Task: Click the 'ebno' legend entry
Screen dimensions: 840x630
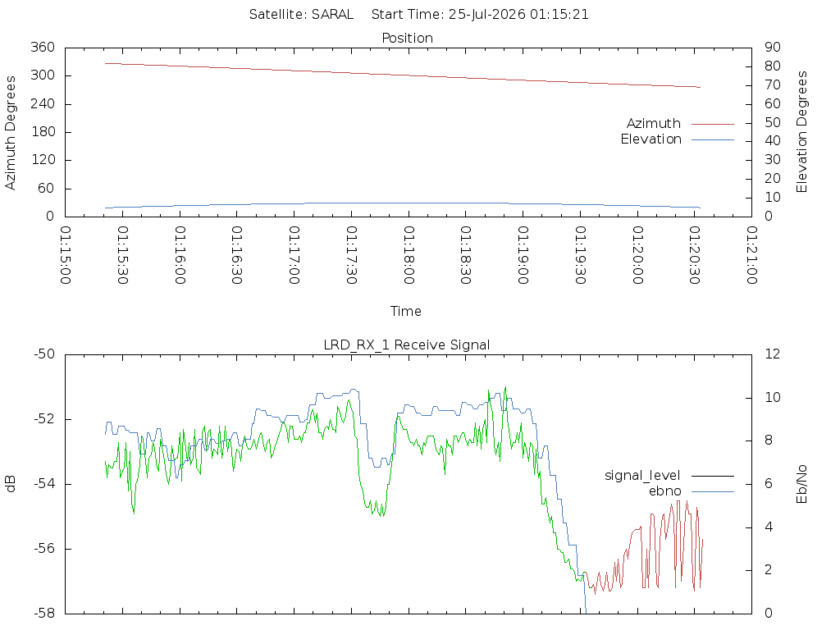Action: (664, 491)
